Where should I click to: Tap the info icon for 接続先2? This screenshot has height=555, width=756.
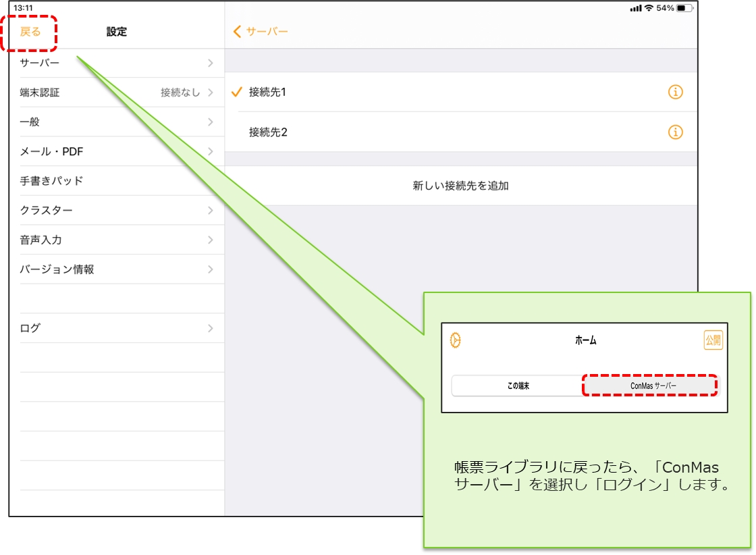click(675, 132)
